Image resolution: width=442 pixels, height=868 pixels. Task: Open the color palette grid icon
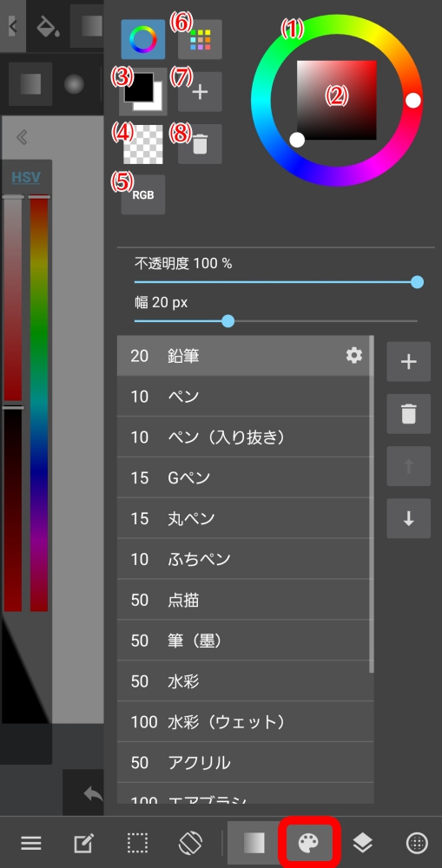pyautogui.click(x=200, y=39)
